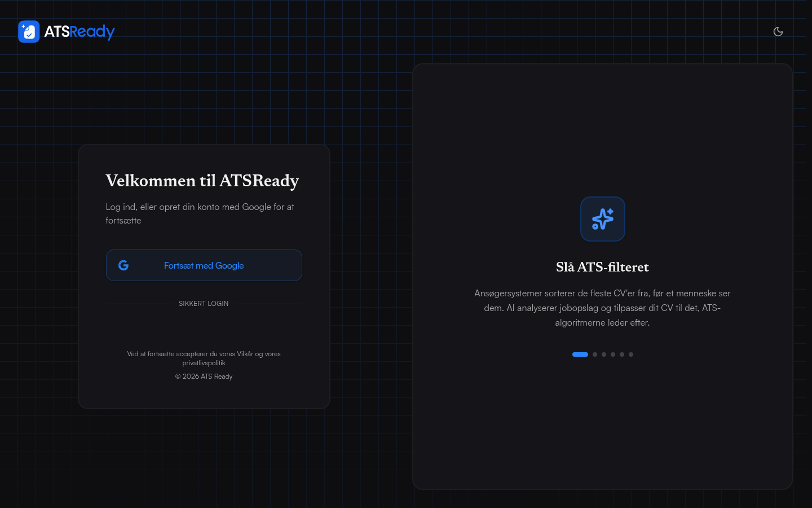Select the first active carousel indicator
The width and height of the screenshot is (812, 508).
tap(580, 354)
